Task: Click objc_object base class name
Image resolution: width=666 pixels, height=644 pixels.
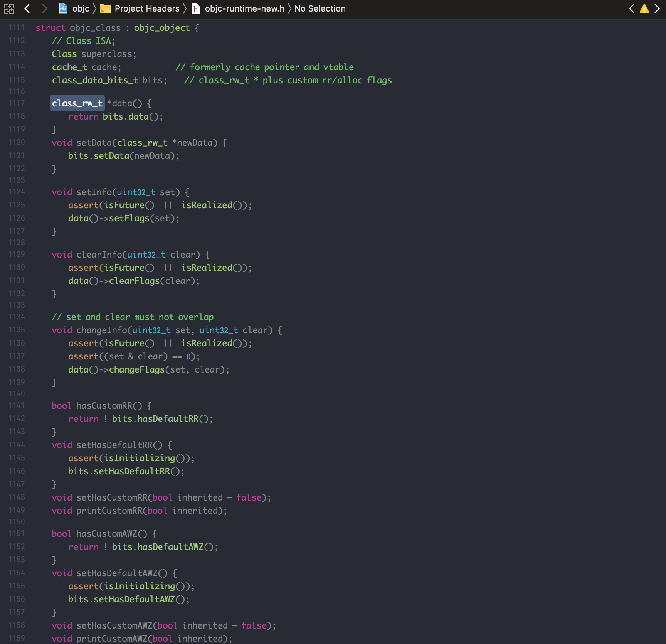Action: 162,28
